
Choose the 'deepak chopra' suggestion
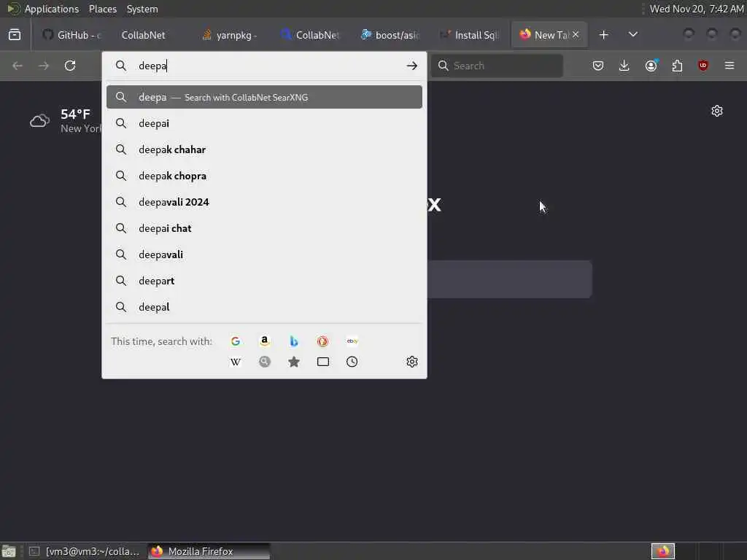click(x=264, y=176)
